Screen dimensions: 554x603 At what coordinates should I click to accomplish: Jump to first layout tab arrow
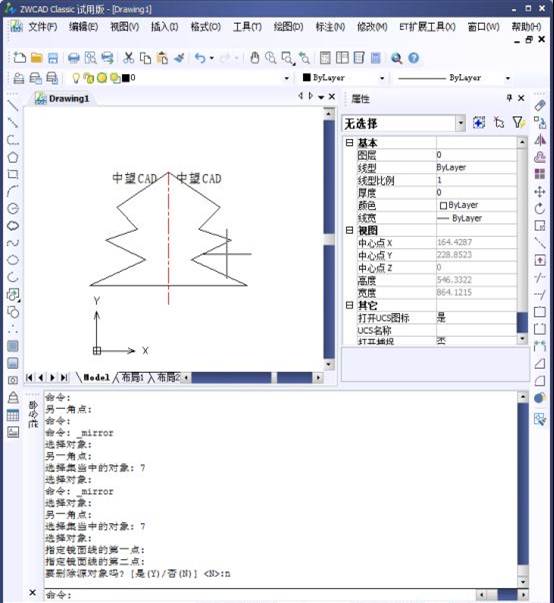(29, 378)
